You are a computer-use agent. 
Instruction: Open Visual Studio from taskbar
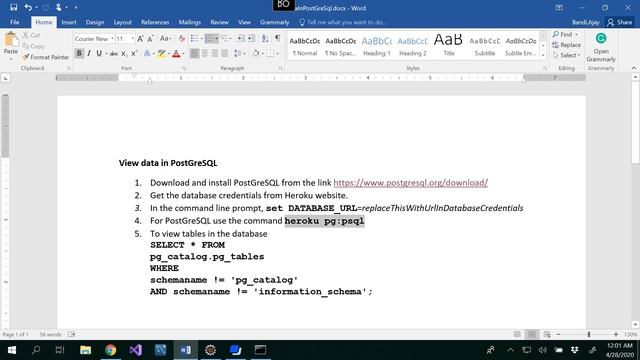point(136,350)
